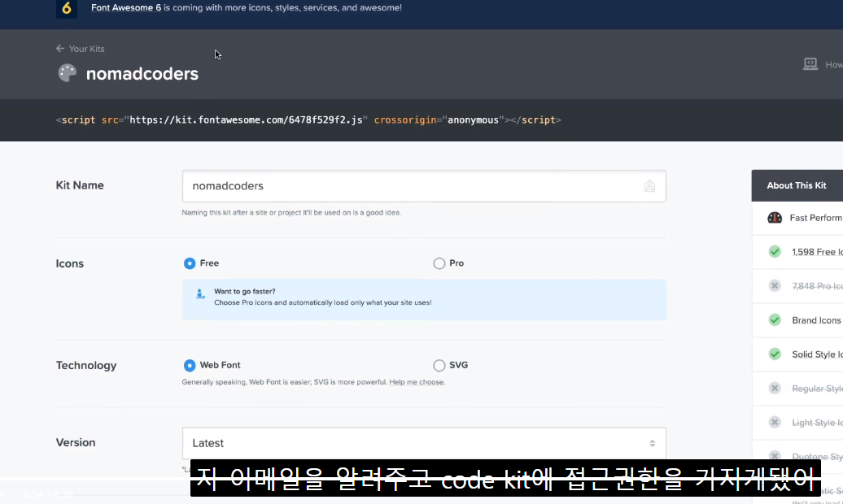Select the Free icons radio button

click(x=190, y=263)
